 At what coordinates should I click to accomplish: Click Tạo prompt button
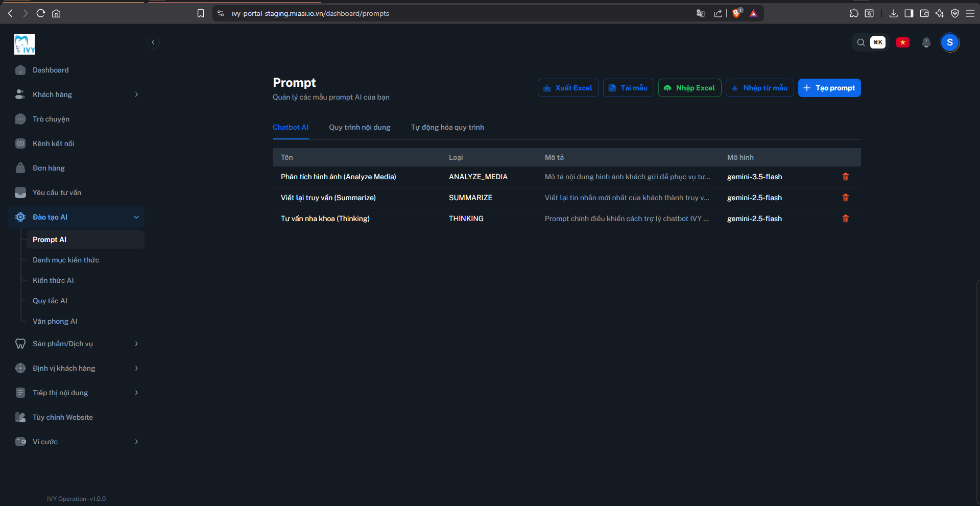pos(829,88)
